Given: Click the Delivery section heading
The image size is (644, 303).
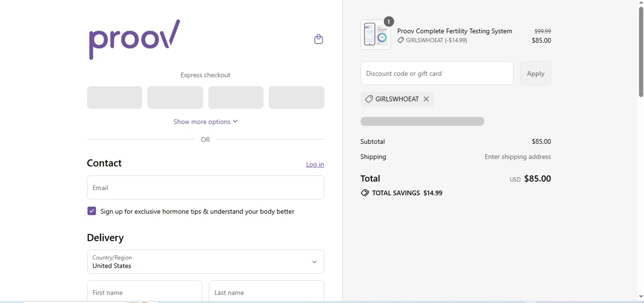Looking at the screenshot, I should click(x=105, y=238).
